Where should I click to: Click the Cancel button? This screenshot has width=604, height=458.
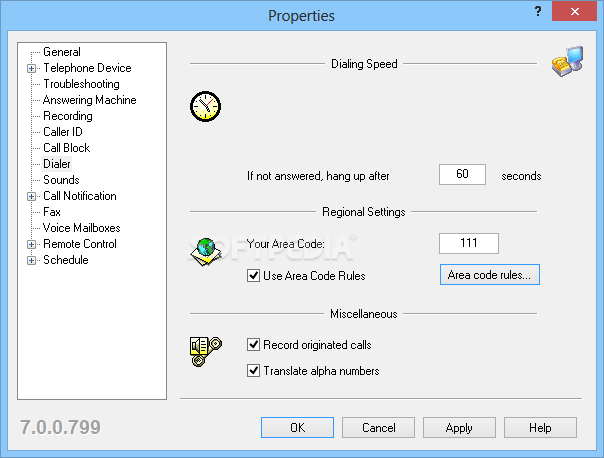click(378, 428)
